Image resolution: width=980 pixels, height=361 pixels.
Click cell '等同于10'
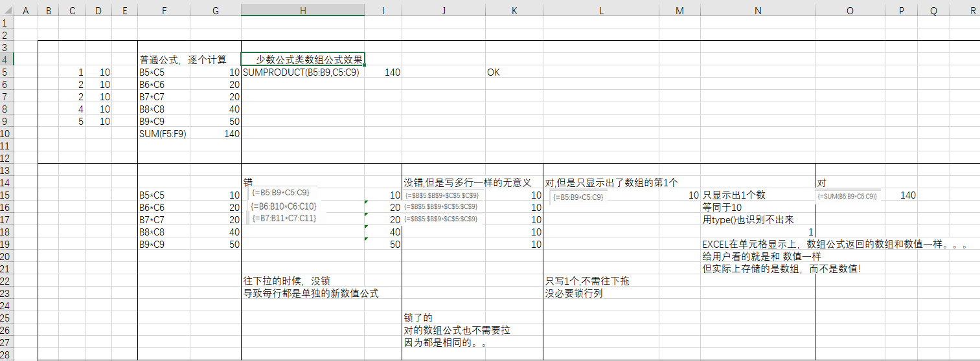pyautogui.click(x=722, y=208)
